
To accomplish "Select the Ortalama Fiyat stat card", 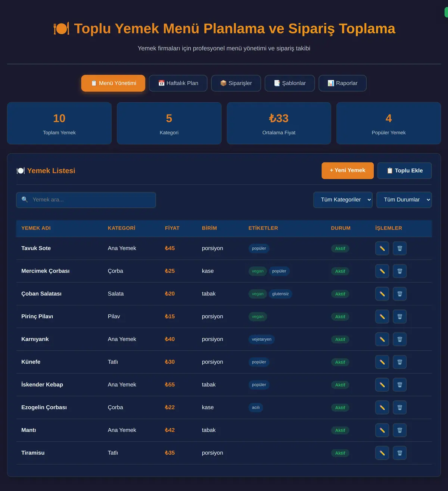I will [x=279, y=123].
